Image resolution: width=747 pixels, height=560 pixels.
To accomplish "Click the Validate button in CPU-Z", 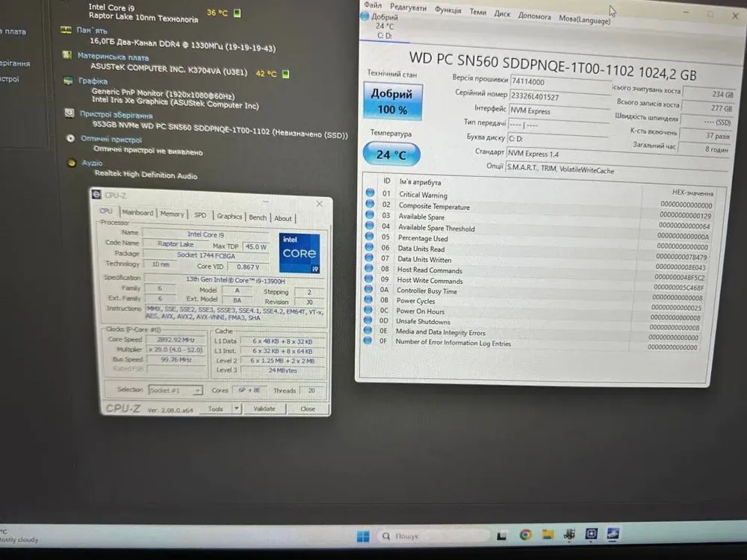I will pos(264,408).
